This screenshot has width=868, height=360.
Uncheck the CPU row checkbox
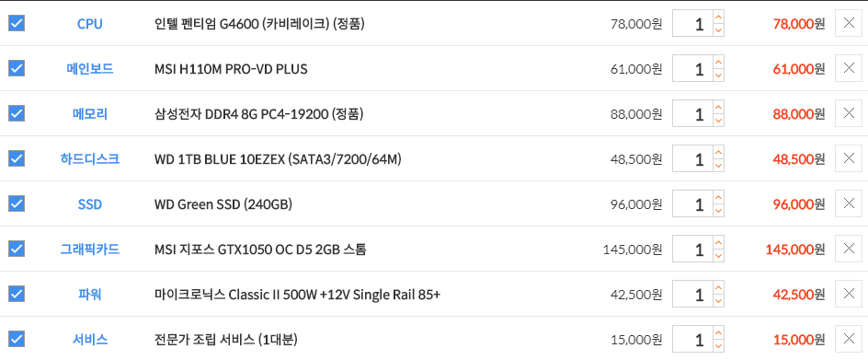tap(17, 23)
